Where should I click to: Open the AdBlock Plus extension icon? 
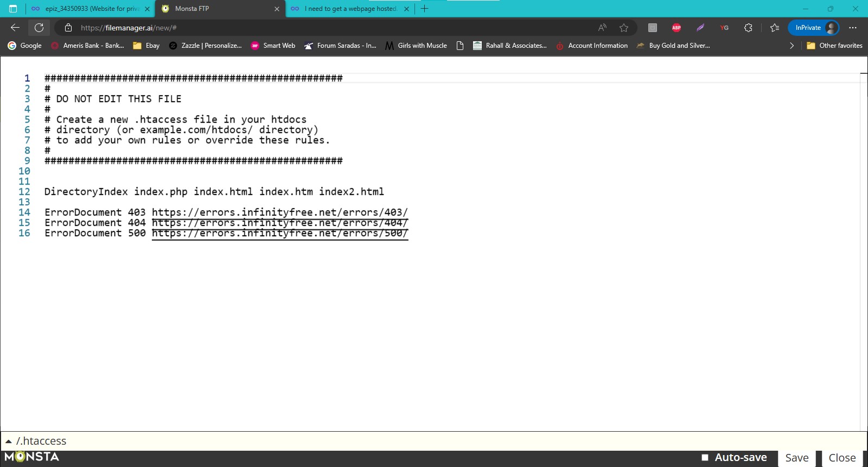click(x=676, y=28)
